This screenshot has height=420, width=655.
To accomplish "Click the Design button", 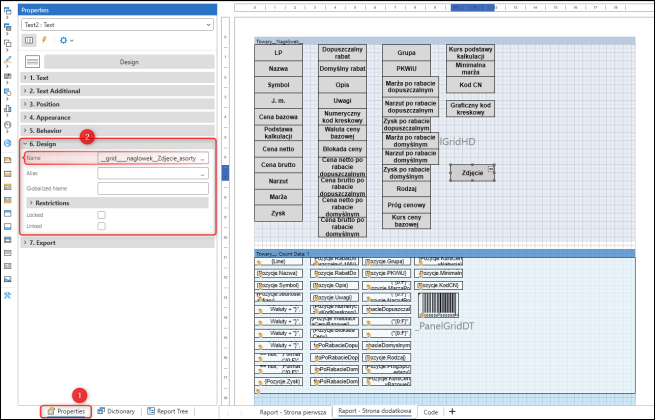I will click(x=128, y=60).
